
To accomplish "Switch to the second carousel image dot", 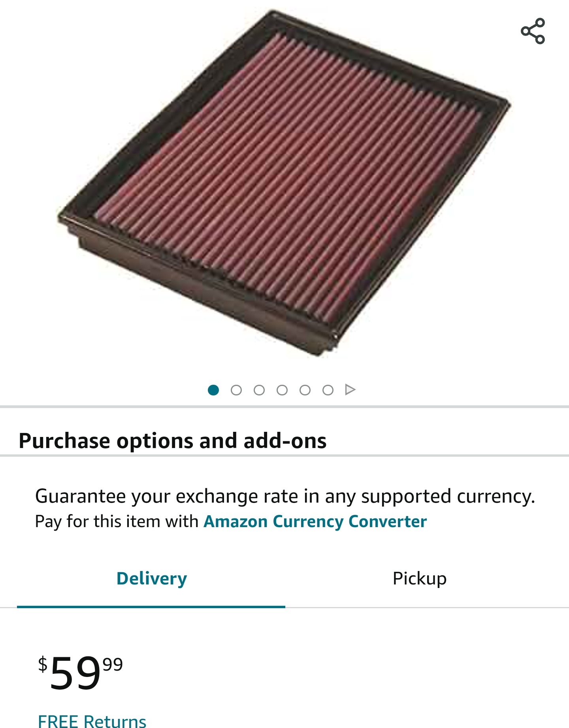I will tap(236, 390).
